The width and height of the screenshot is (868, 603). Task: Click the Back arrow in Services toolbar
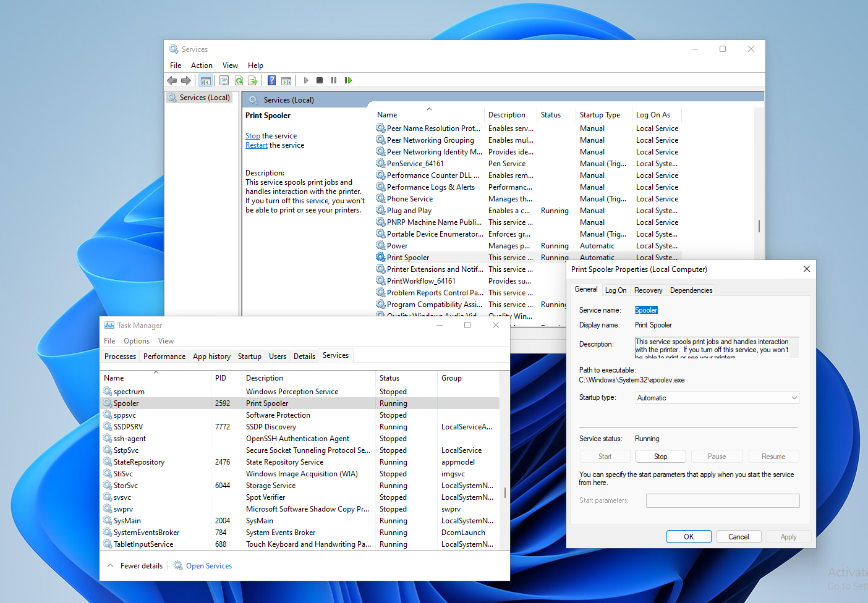click(x=172, y=80)
